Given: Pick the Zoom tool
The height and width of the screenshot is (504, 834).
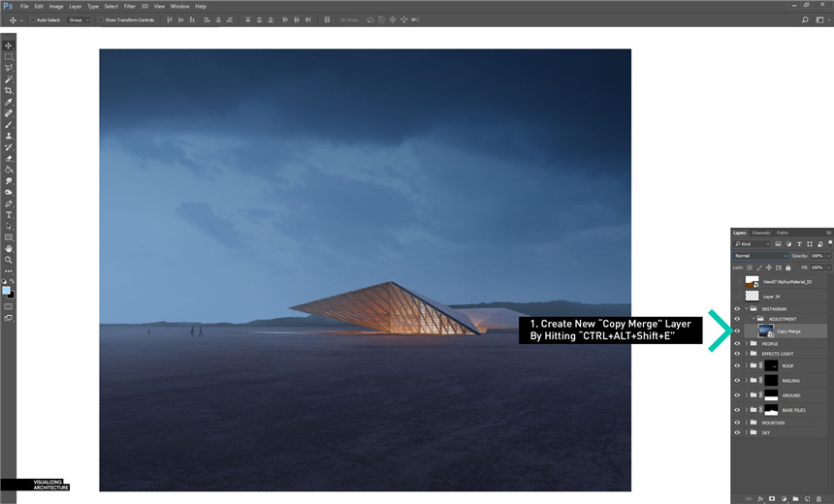Looking at the screenshot, I should pos(9,260).
